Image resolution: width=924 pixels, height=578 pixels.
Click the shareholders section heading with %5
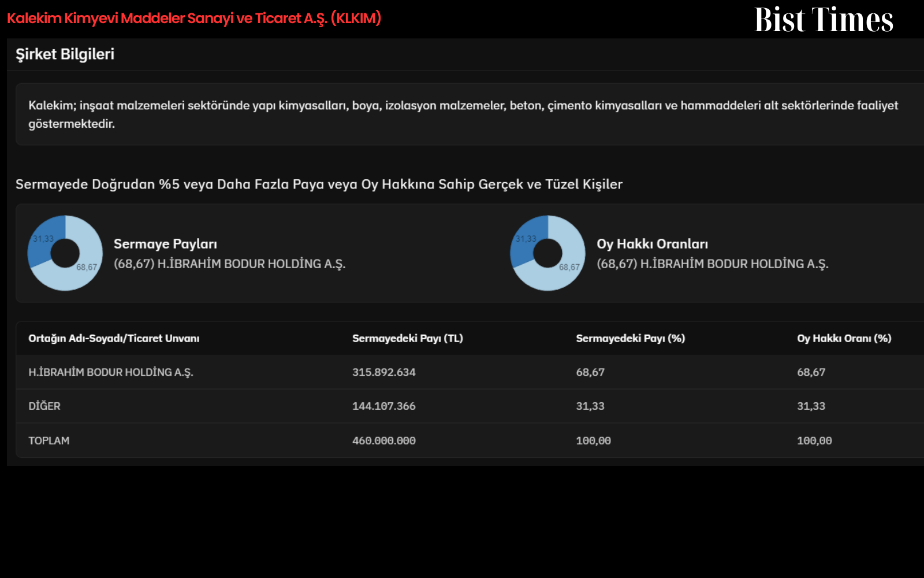319,184
